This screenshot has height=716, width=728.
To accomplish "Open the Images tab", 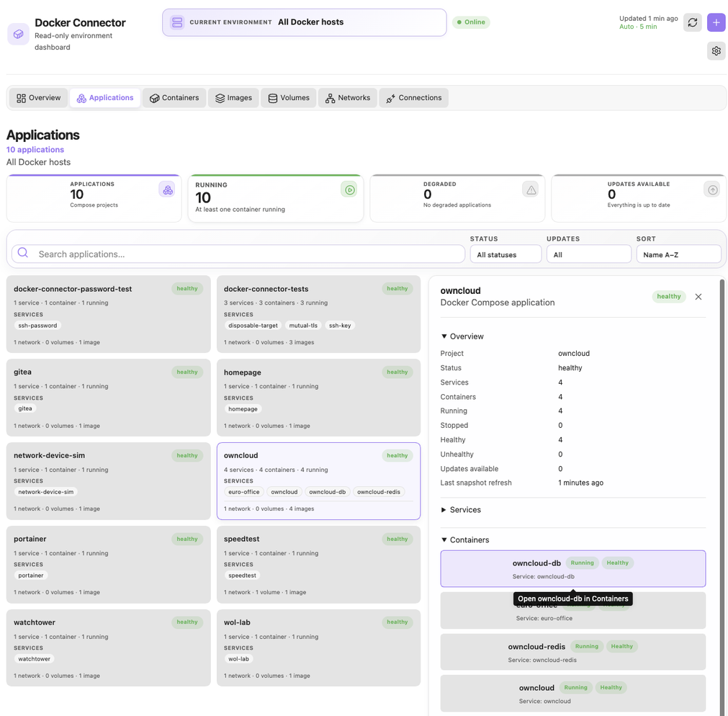I will [233, 98].
